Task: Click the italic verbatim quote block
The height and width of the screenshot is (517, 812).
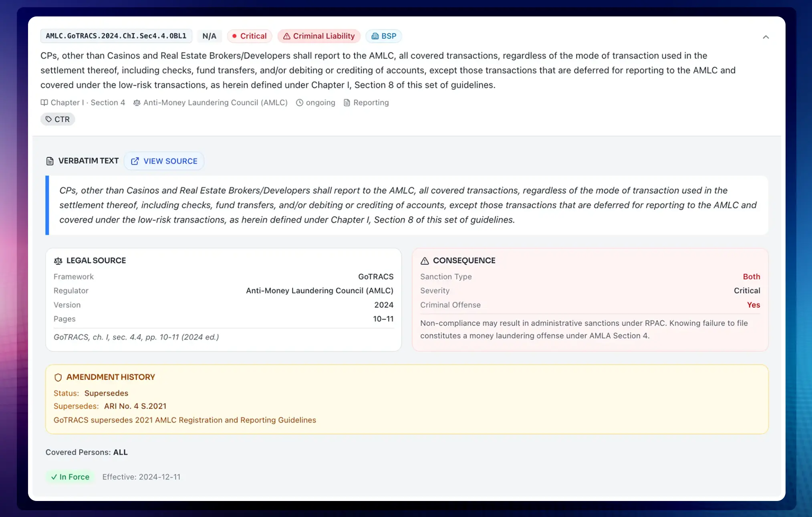Action: point(407,205)
